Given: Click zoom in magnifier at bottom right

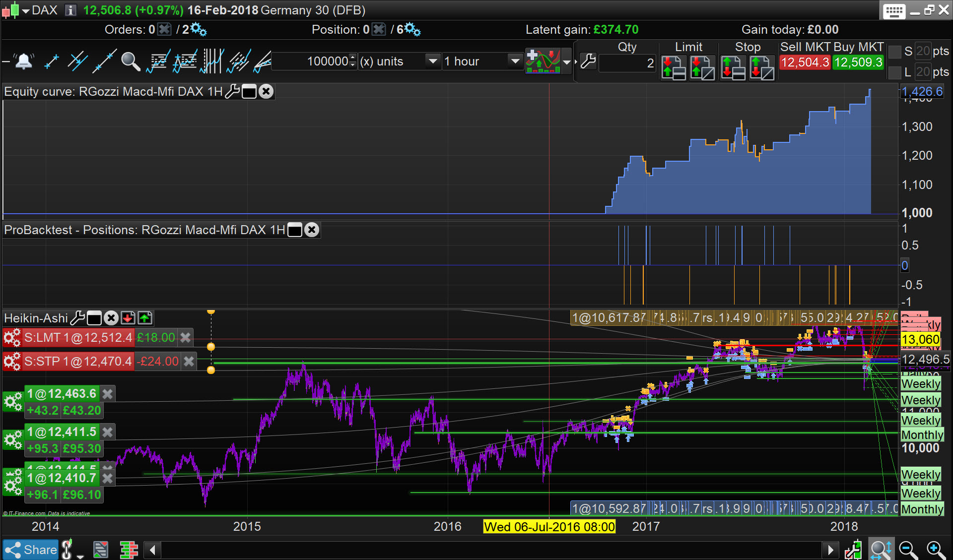Looking at the screenshot, I should [935, 550].
